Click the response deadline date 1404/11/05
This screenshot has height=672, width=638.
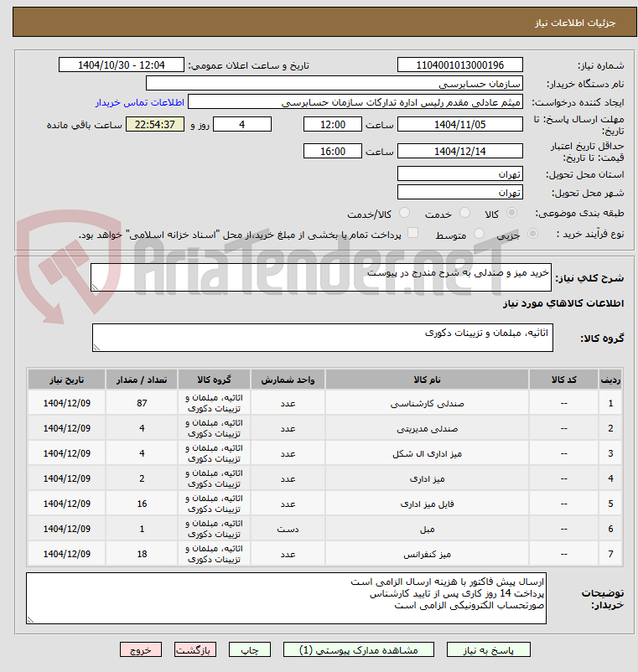tap(460, 124)
